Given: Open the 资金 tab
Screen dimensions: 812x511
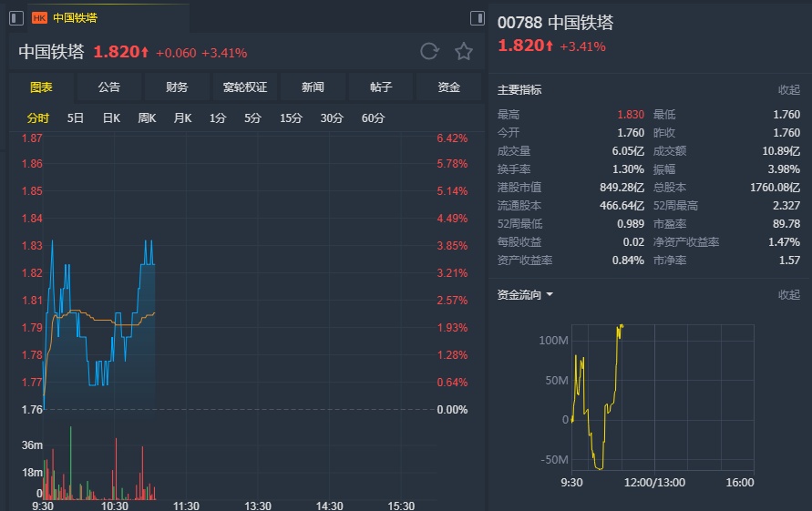Looking at the screenshot, I should pyautogui.click(x=448, y=87).
